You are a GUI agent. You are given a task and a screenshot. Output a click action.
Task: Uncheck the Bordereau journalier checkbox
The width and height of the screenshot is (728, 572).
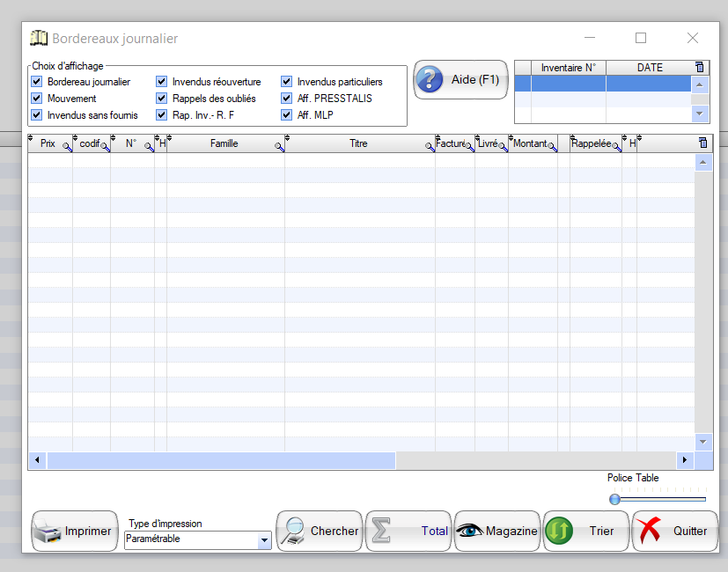pos(36,82)
